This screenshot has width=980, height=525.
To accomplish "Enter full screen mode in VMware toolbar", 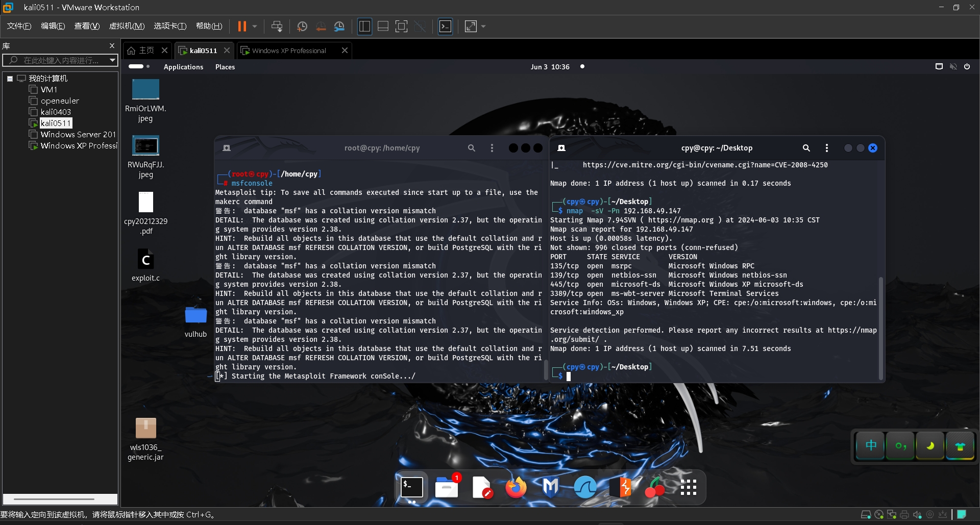I will point(402,27).
